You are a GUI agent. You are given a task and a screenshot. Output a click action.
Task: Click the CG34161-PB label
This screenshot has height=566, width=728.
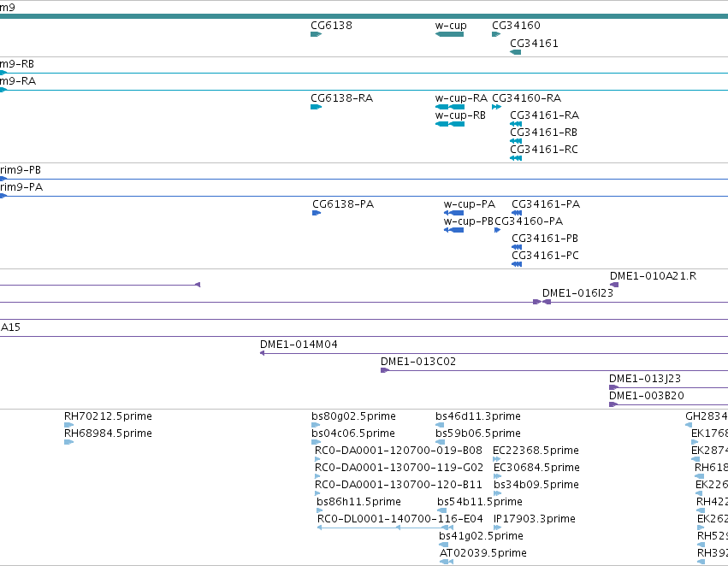tap(545, 239)
